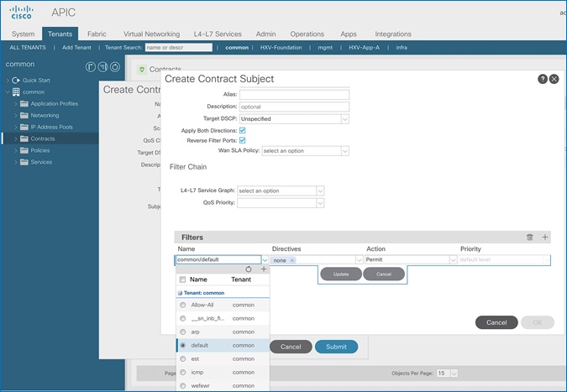This screenshot has height=392, width=567.
Task: Create new filter from dropdown plus icon
Action: coord(264,269)
